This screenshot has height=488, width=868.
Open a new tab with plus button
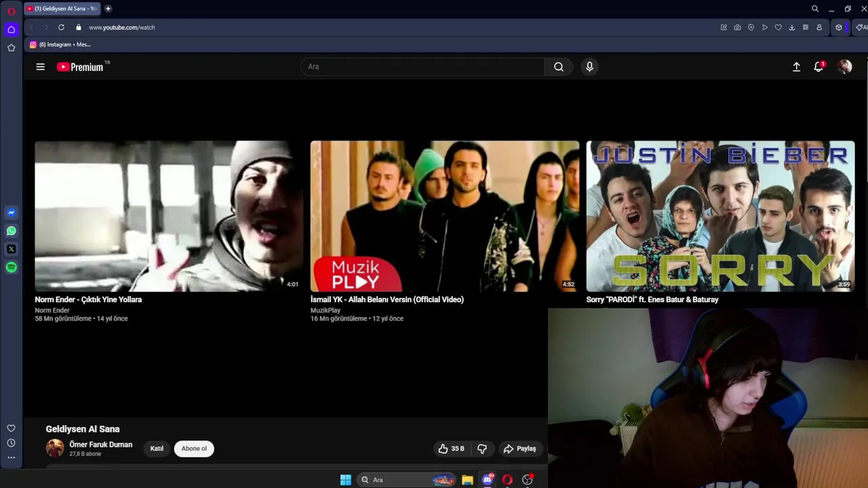(x=108, y=9)
